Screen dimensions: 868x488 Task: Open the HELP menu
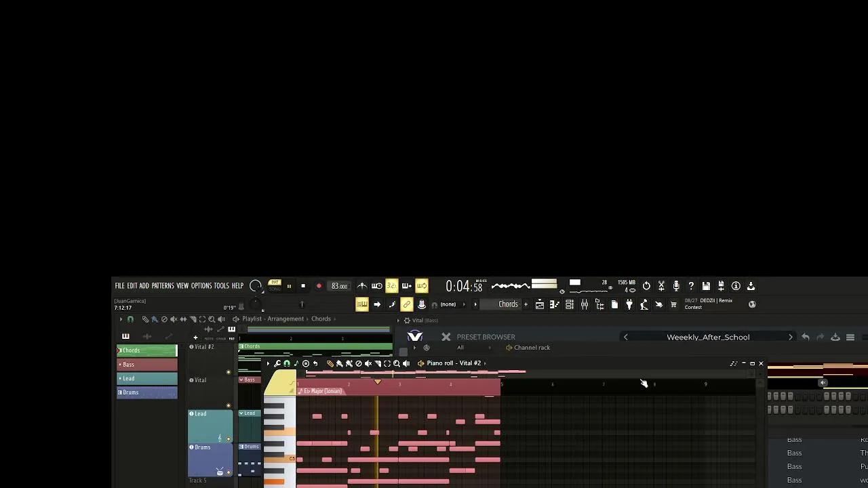click(237, 286)
